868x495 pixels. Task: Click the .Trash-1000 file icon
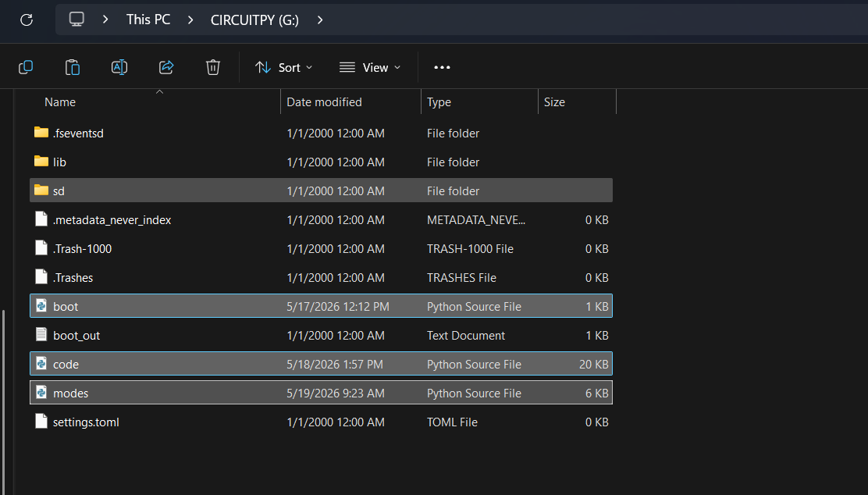(x=41, y=247)
